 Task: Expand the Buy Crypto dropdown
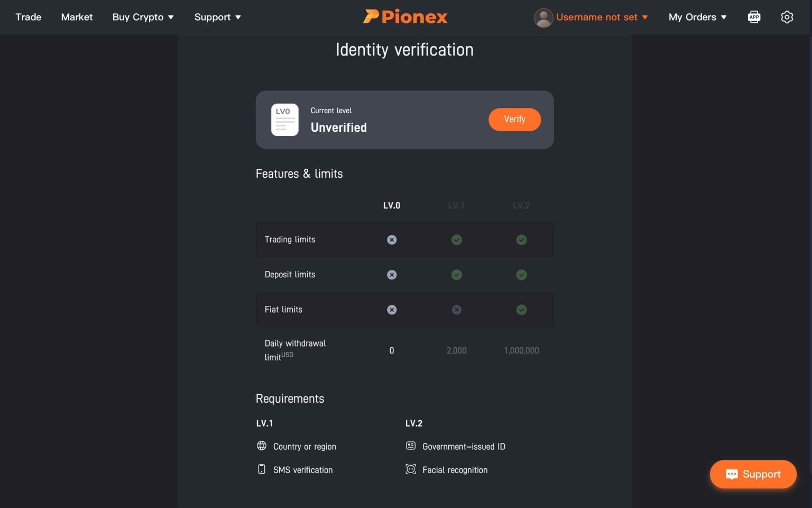click(143, 17)
